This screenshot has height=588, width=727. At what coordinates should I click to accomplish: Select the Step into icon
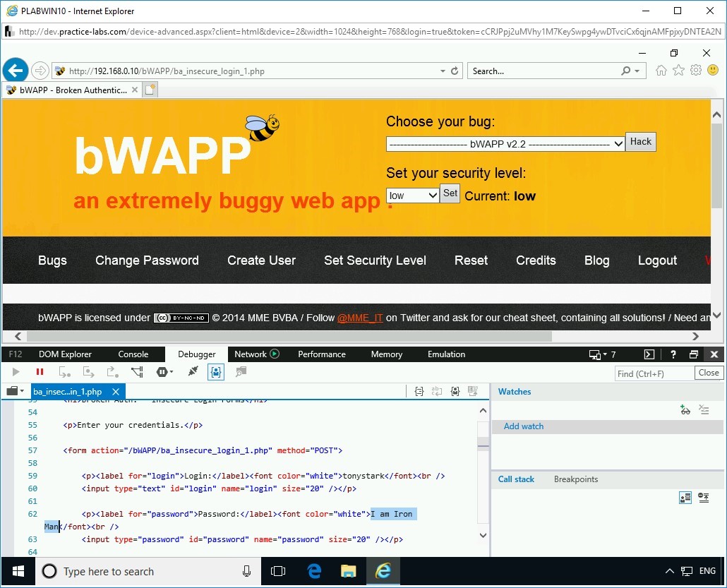click(65, 372)
